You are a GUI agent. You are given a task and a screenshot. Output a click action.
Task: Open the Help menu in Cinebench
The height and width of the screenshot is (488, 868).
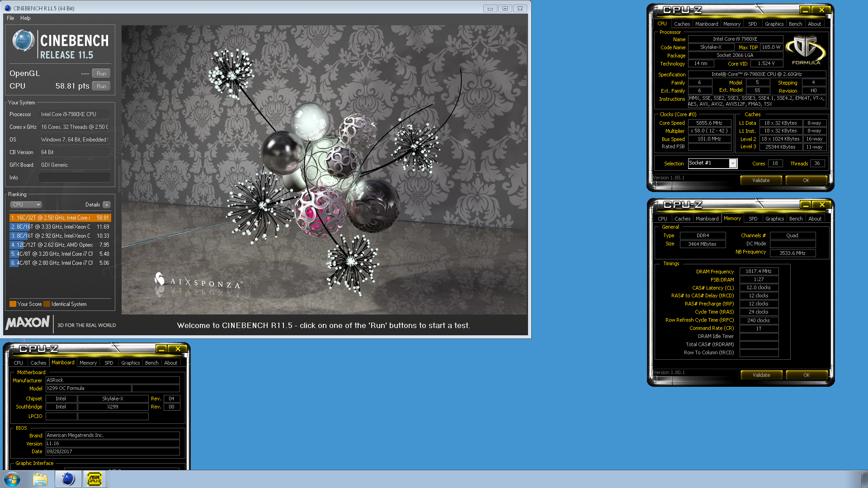click(x=25, y=18)
